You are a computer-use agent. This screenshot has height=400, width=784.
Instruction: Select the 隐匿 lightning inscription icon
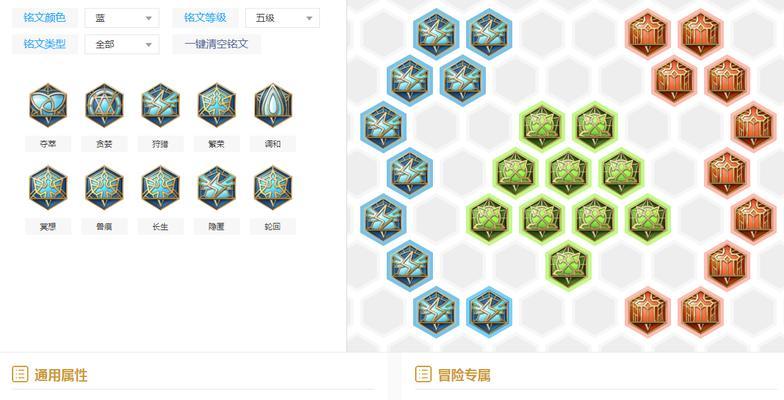[216, 188]
